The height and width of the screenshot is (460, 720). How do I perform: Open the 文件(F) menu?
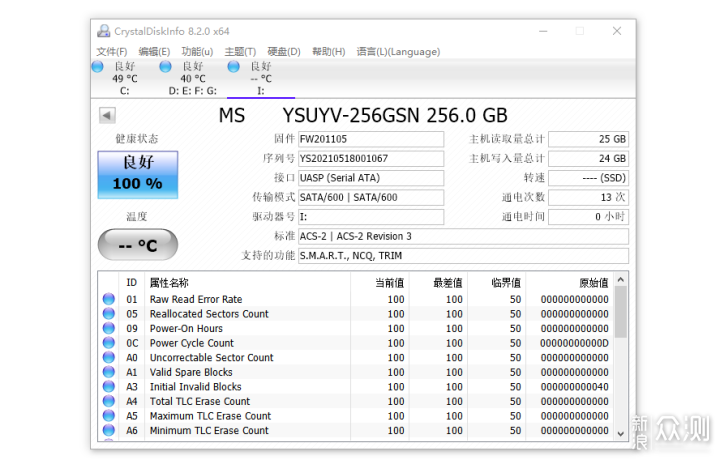point(112,51)
